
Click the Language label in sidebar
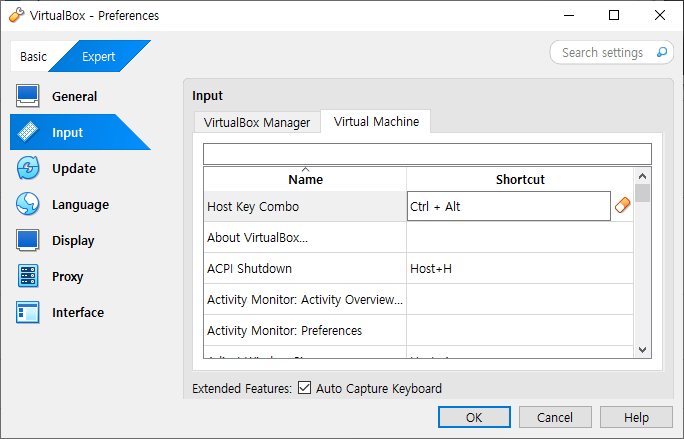(x=81, y=205)
